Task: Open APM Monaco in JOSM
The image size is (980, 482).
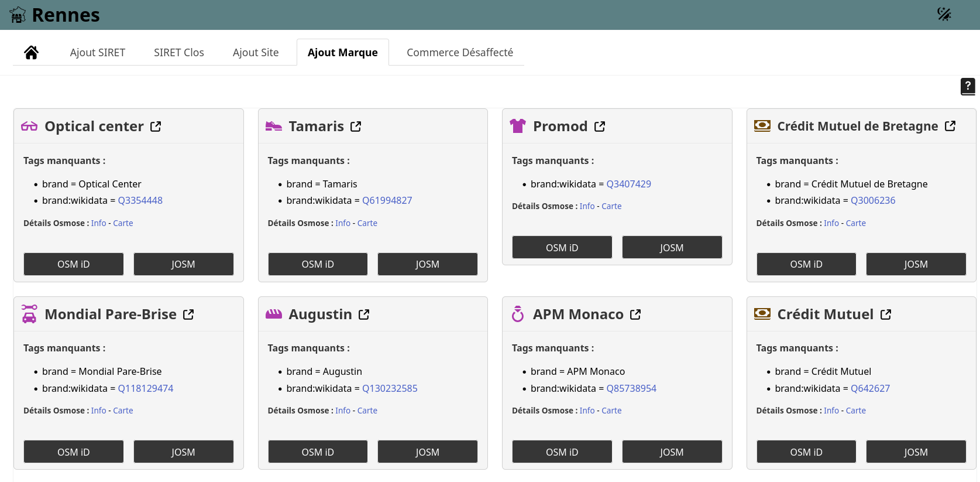Action: (672, 452)
